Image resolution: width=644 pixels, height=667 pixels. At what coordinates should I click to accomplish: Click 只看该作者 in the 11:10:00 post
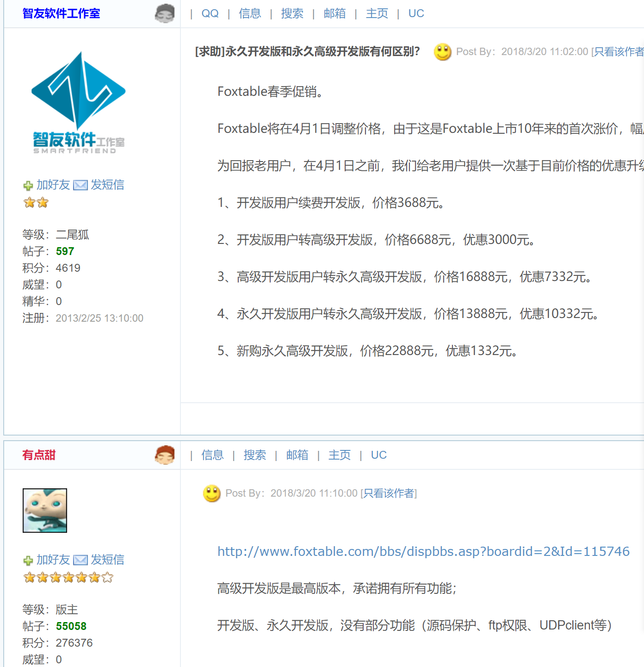[389, 493]
